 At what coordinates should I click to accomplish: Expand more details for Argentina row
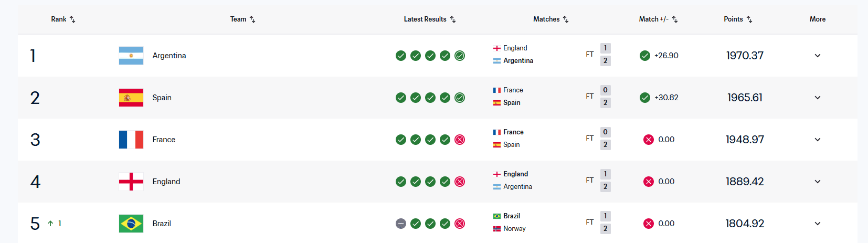[x=818, y=56]
